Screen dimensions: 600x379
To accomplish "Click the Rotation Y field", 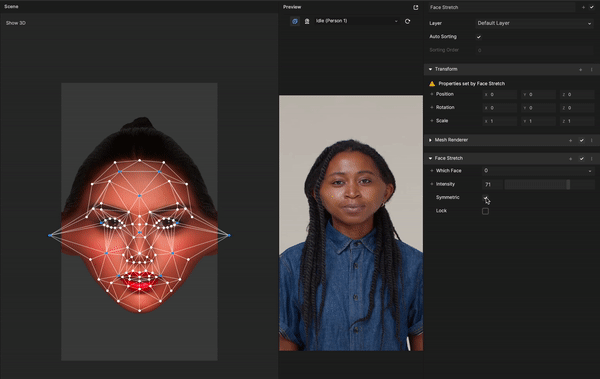I will point(538,108).
